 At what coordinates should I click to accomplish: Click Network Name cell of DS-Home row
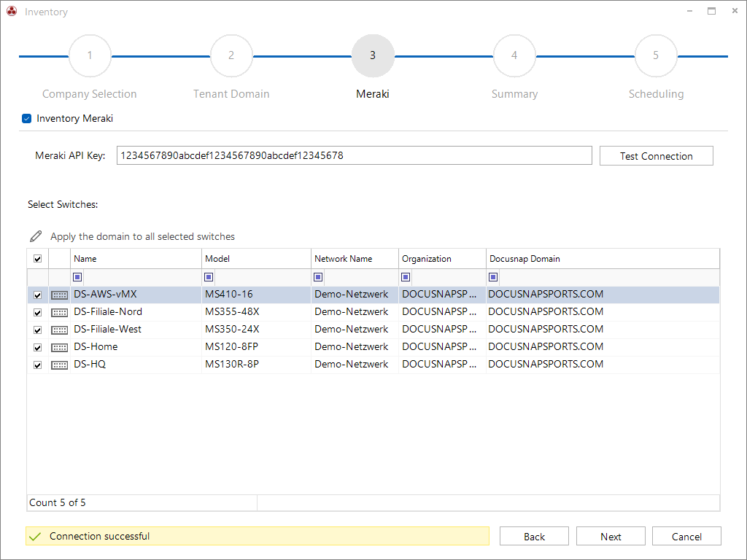(x=355, y=347)
